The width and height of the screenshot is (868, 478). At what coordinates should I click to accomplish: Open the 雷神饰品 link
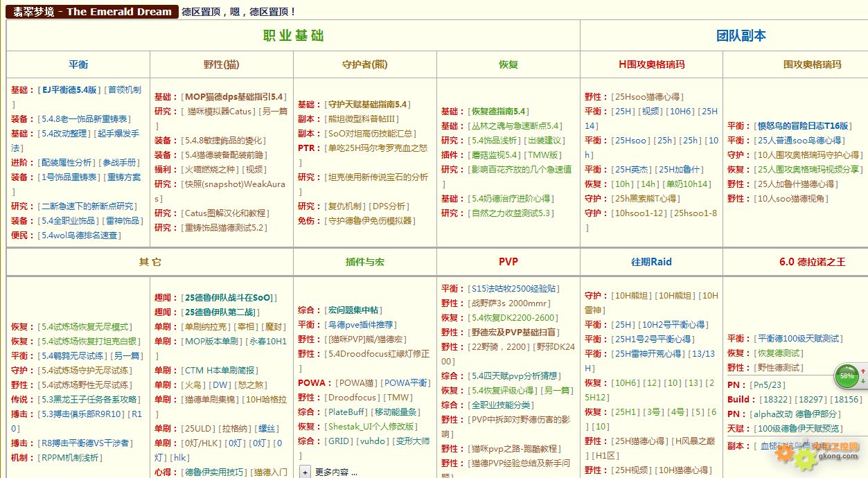[x=123, y=221]
